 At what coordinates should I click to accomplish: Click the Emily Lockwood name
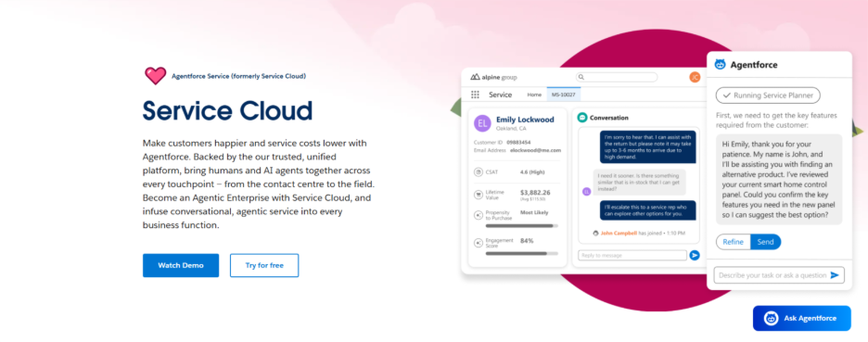click(525, 120)
